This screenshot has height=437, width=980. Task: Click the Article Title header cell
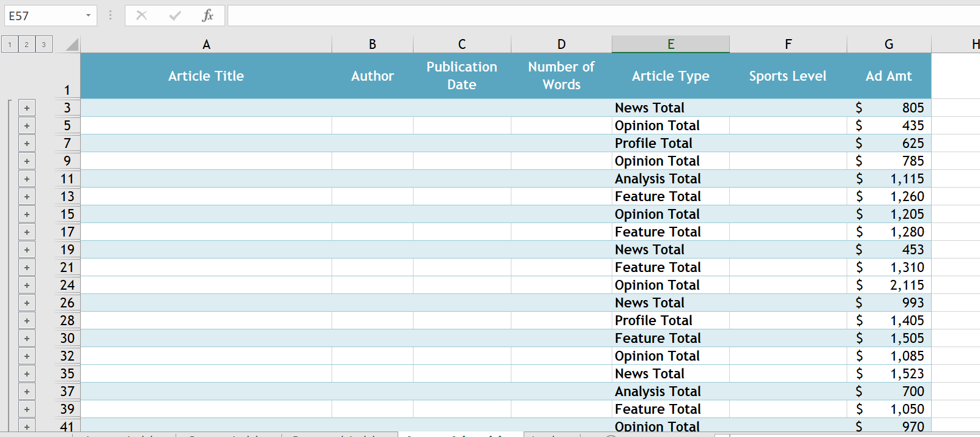pos(206,76)
